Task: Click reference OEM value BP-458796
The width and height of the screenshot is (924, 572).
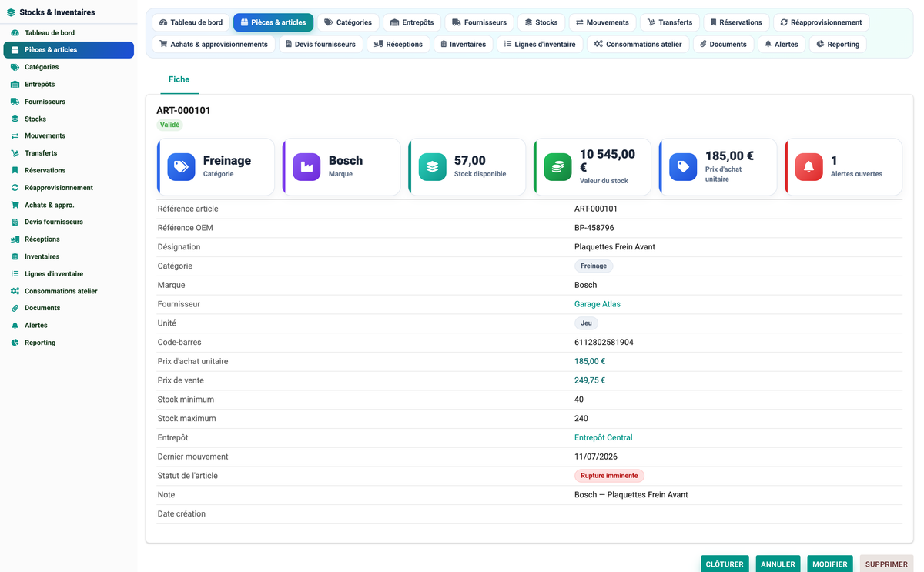Action: coord(594,228)
